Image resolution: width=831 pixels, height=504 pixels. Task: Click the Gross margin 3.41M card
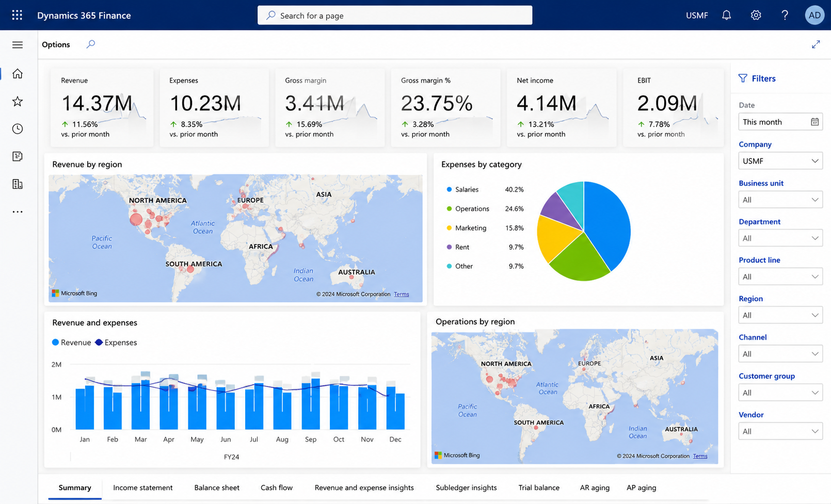pyautogui.click(x=330, y=108)
